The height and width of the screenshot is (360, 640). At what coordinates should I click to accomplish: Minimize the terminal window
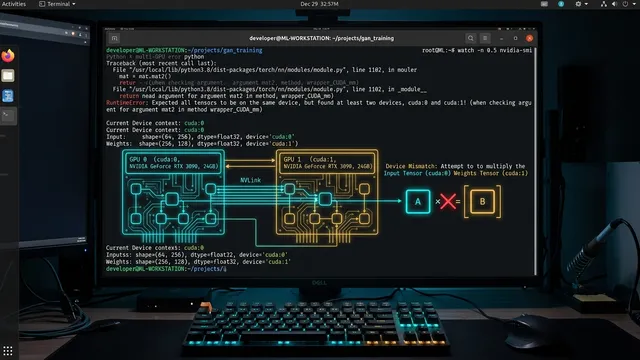501,38
